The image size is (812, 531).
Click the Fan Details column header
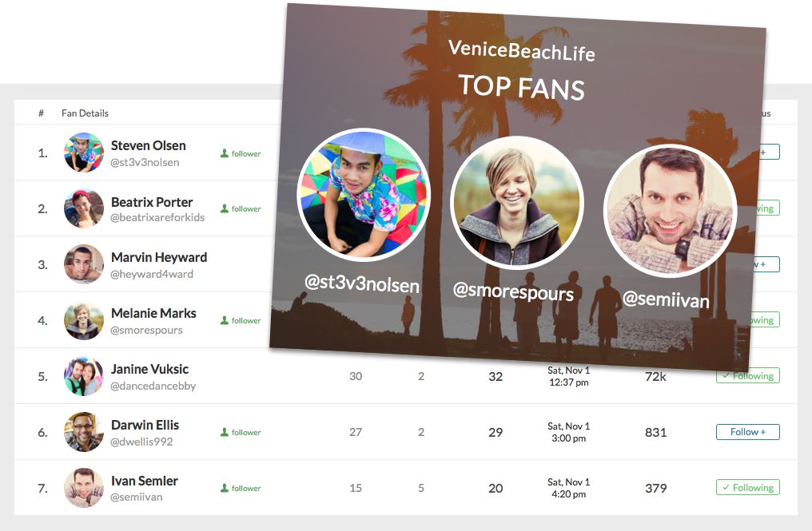coord(85,113)
